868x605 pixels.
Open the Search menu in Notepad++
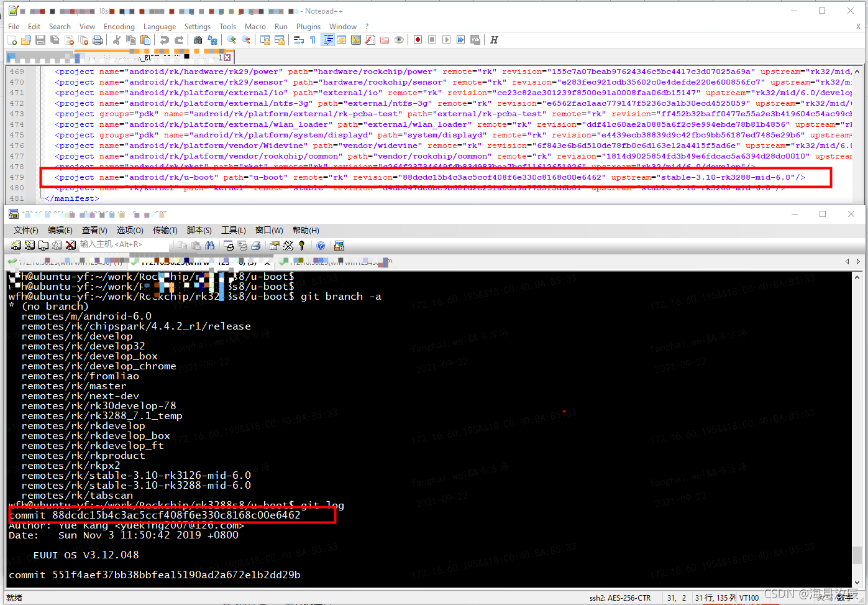pyautogui.click(x=60, y=27)
